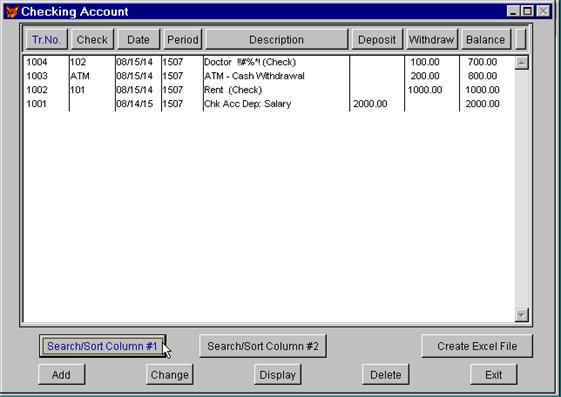Click ATM - Cash Withdrawal description
The width and height of the screenshot is (561, 397).
coord(254,76)
